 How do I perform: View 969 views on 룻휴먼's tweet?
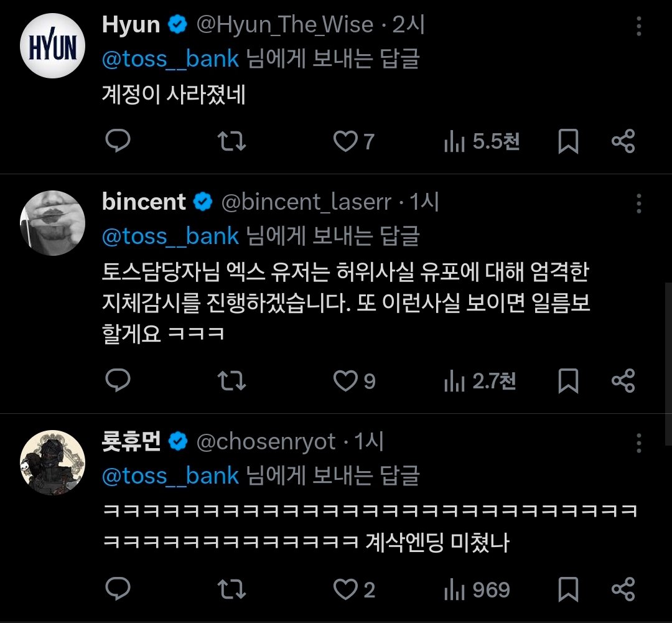(477, 589)
